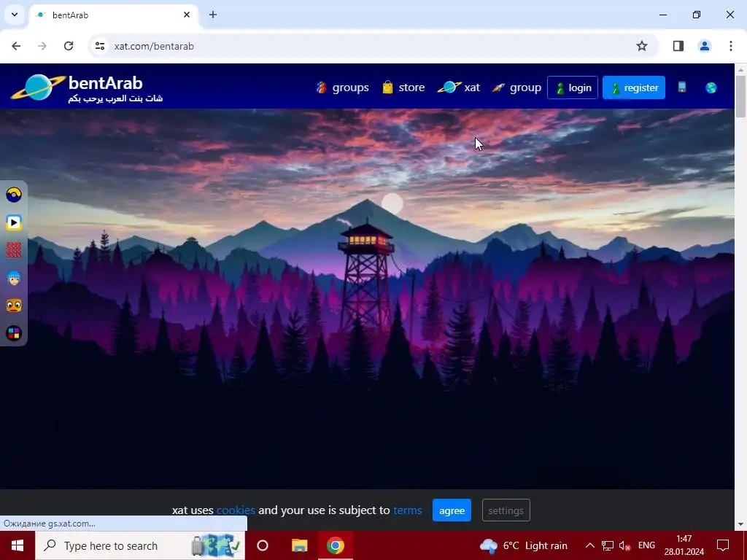Image resolution: width=747 pixels, height=560 pixels.
Task: Click the blue register button
Action: point(634,87)
